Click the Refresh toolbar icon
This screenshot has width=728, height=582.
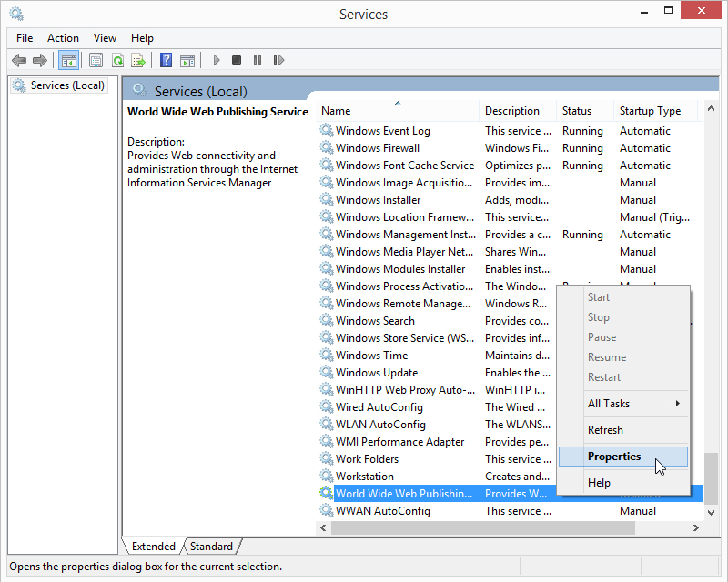point(117,60)
